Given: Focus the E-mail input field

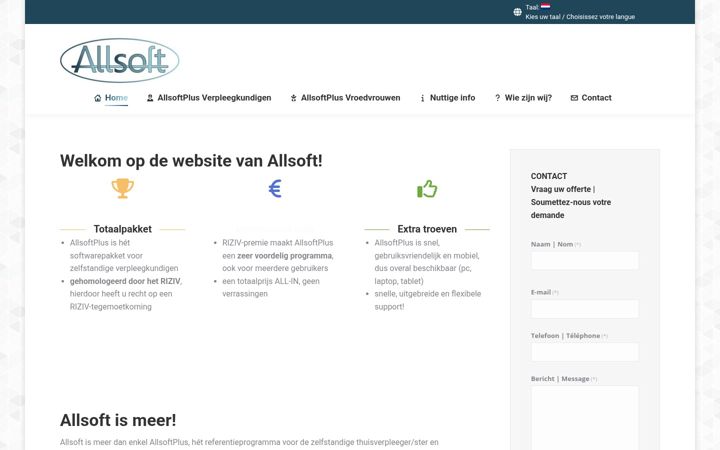Looking at the screenshot, I should click(585, 309).
